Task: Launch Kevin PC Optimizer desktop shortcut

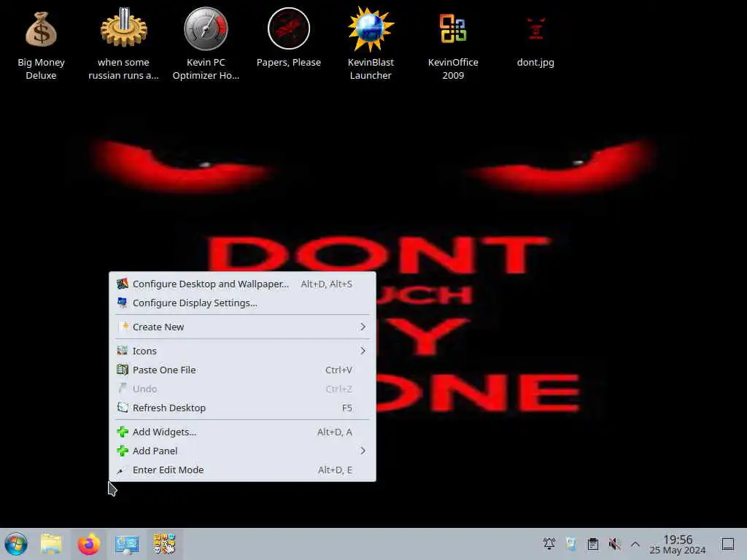Action: (x=206, y=44)
